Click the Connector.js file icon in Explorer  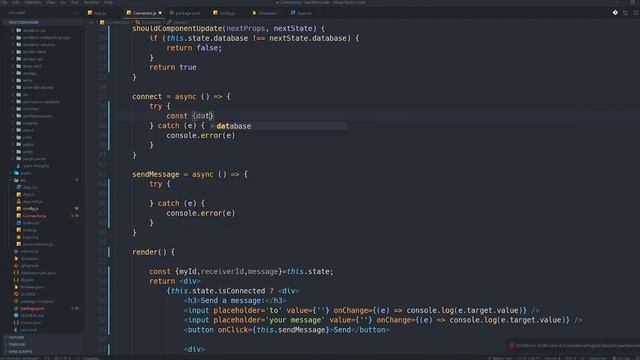coord(18,216)
